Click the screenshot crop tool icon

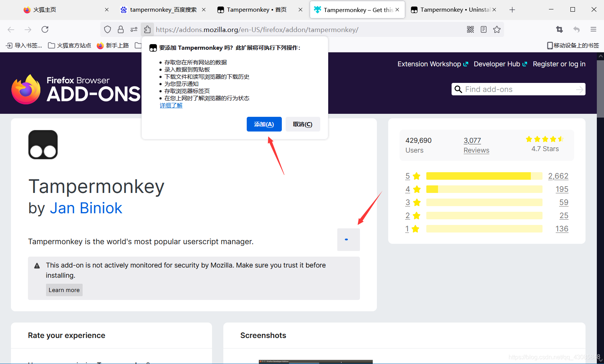click(559, 29)
